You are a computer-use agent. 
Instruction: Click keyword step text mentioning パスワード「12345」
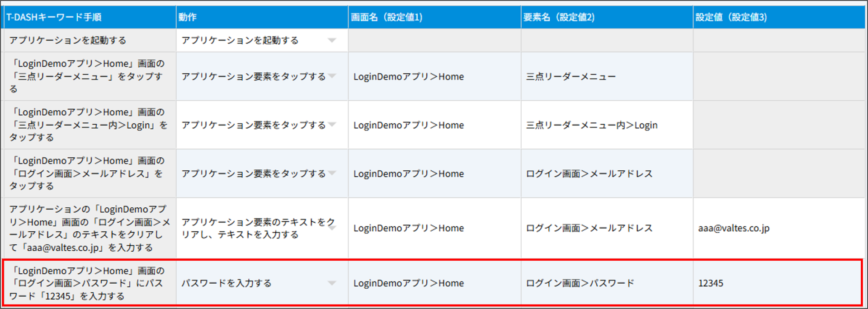(87, 283)
